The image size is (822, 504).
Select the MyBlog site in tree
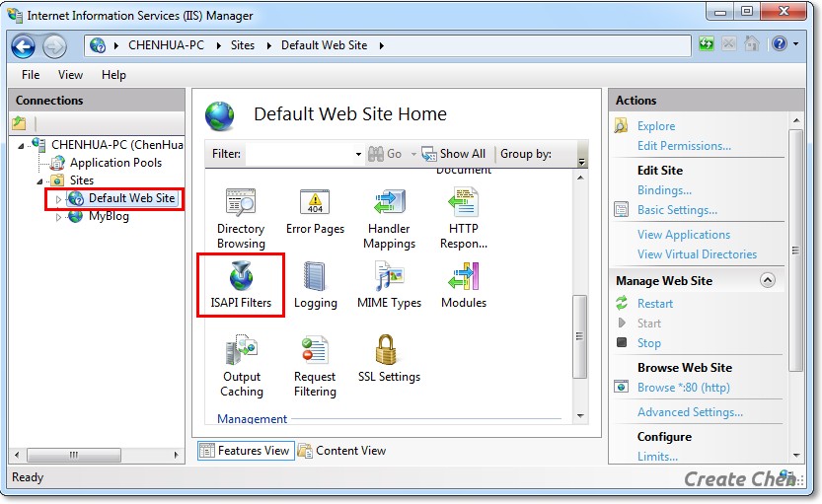point(109,216)
